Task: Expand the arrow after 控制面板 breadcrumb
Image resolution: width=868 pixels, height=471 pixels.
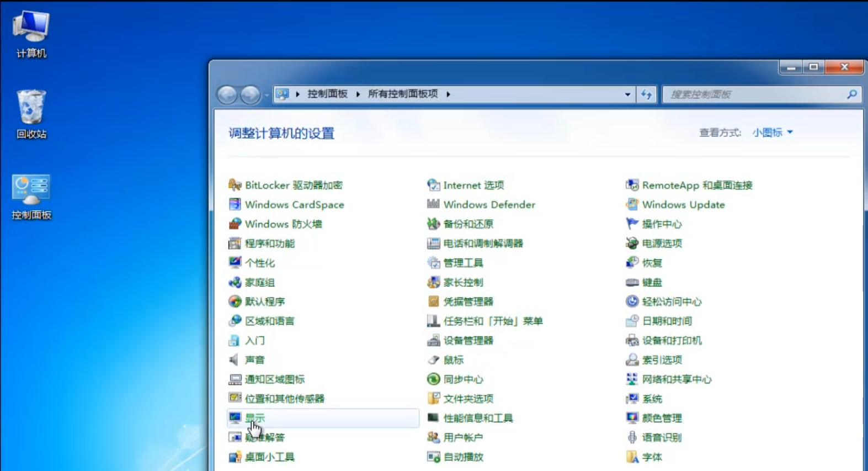Action: [x=358, y=94]
